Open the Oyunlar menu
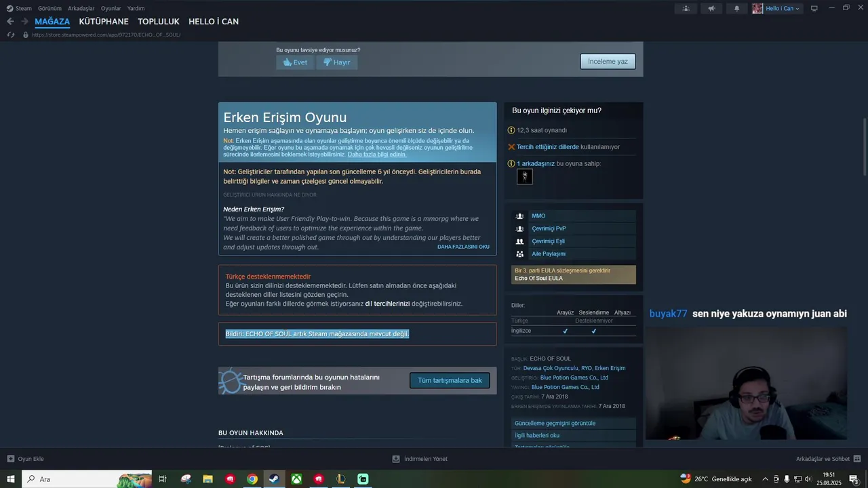 pyautogui.click(x=111, y=8)
